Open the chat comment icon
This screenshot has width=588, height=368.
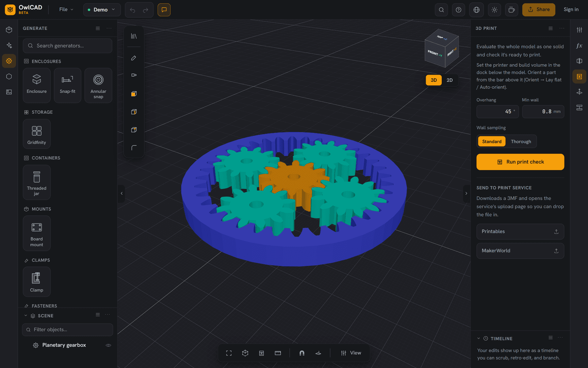click(x=164, y=10)
